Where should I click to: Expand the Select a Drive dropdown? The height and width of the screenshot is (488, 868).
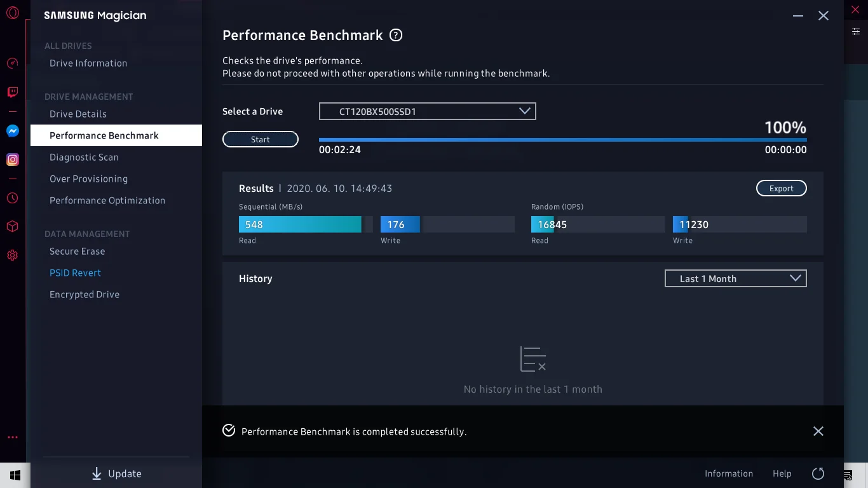coord(427,111)
